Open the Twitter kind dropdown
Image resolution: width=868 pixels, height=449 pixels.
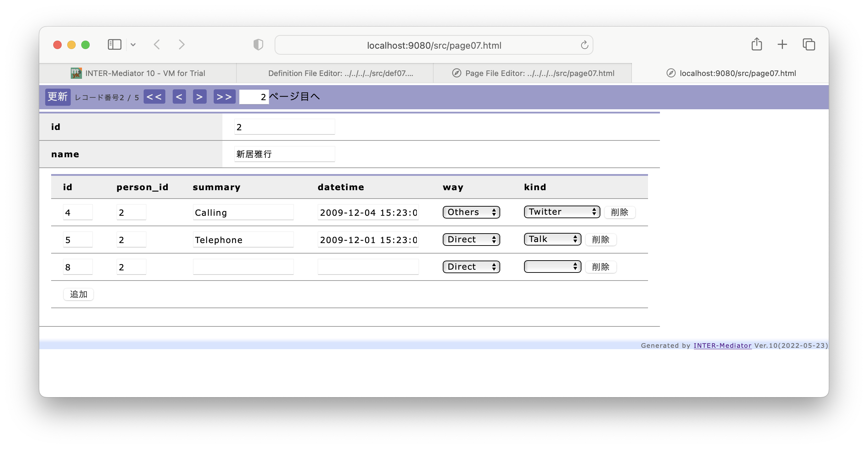[562, 212]
